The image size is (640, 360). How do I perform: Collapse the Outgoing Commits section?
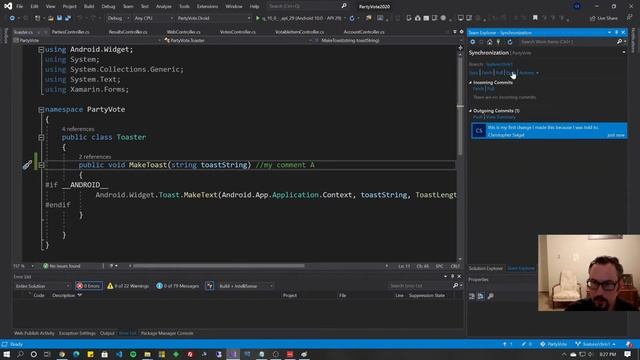tap(470, 111)
